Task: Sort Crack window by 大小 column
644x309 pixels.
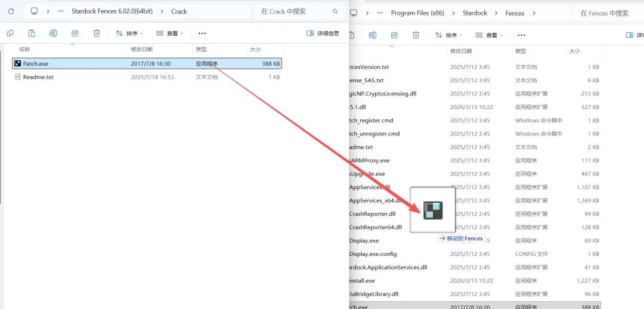Action: tap(255, 50)
